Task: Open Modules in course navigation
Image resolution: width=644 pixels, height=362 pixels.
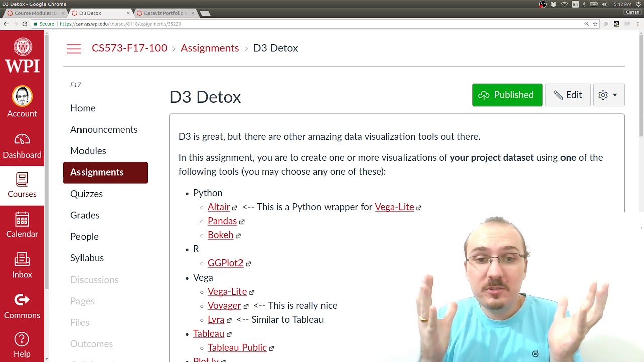Action: pos(88,151)
